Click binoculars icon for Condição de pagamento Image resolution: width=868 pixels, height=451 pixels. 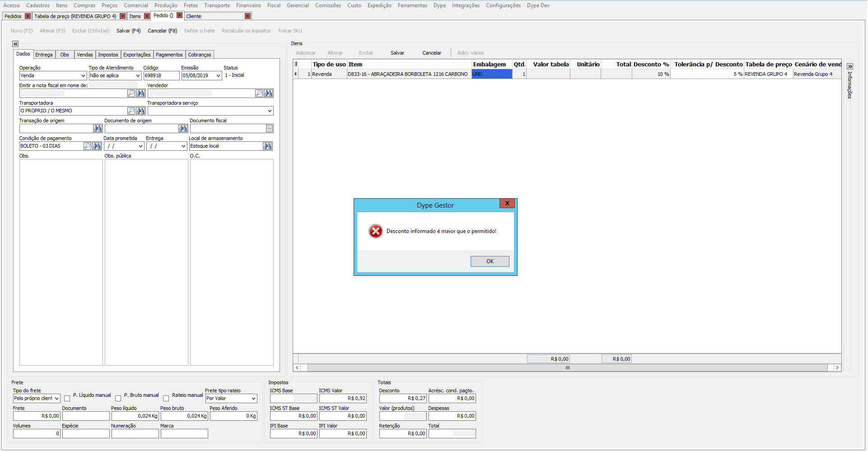pyautogui.click(x=97, y=146)
